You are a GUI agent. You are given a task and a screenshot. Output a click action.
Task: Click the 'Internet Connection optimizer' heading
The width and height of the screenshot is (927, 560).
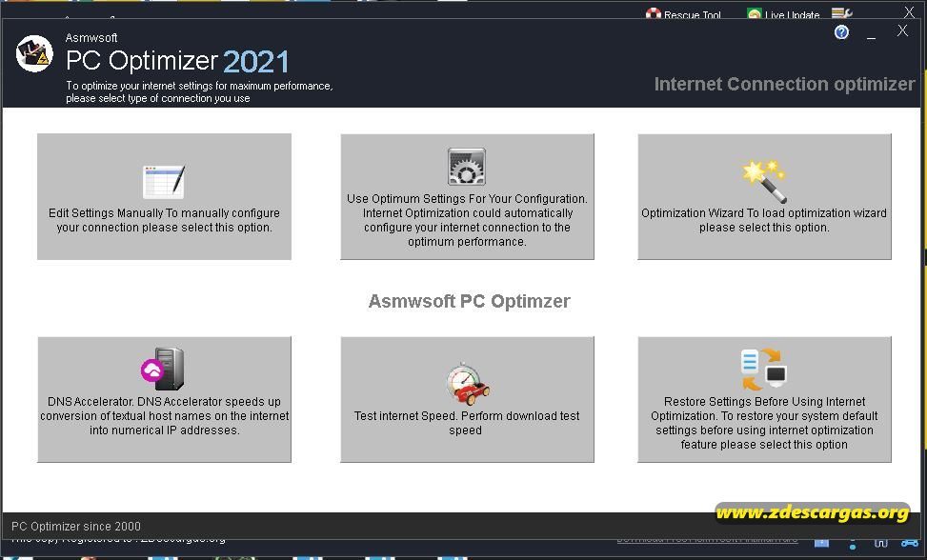[784, 85]
